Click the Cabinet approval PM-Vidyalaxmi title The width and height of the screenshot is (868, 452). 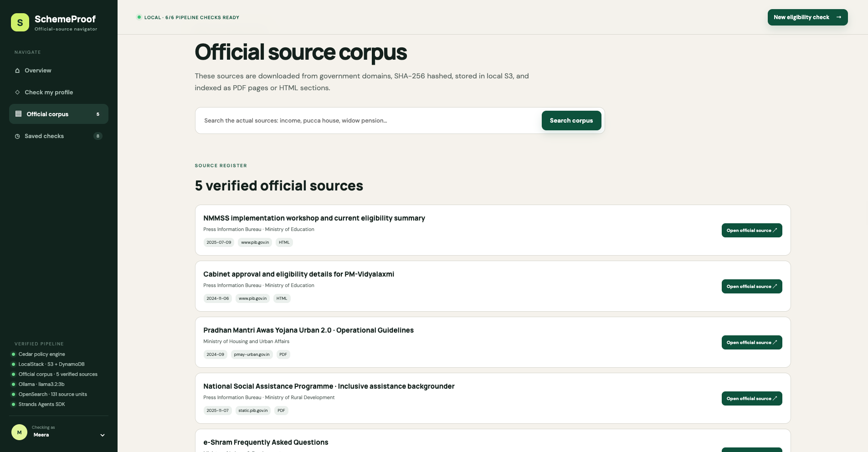(x=298, y=274)
